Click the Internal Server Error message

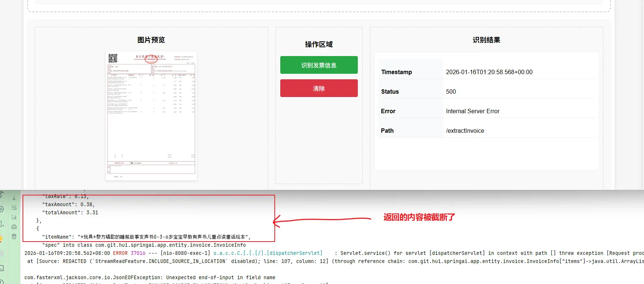472,111
